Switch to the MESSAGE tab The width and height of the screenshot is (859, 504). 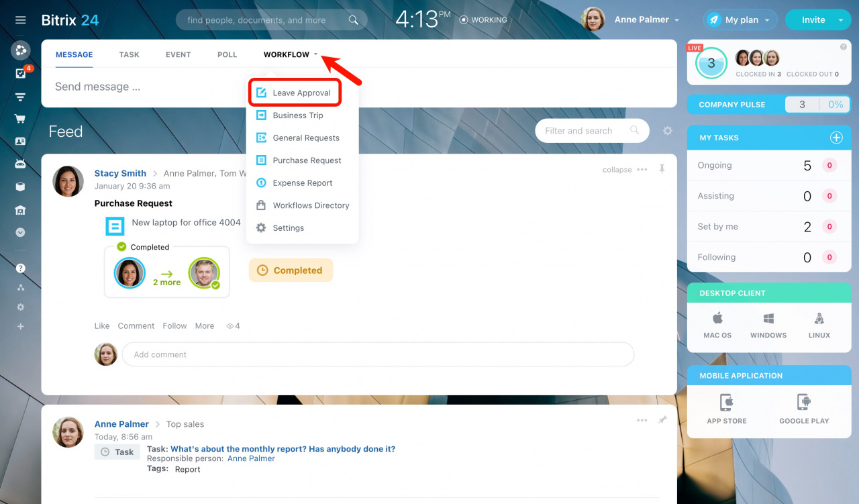tap(74, 54)
